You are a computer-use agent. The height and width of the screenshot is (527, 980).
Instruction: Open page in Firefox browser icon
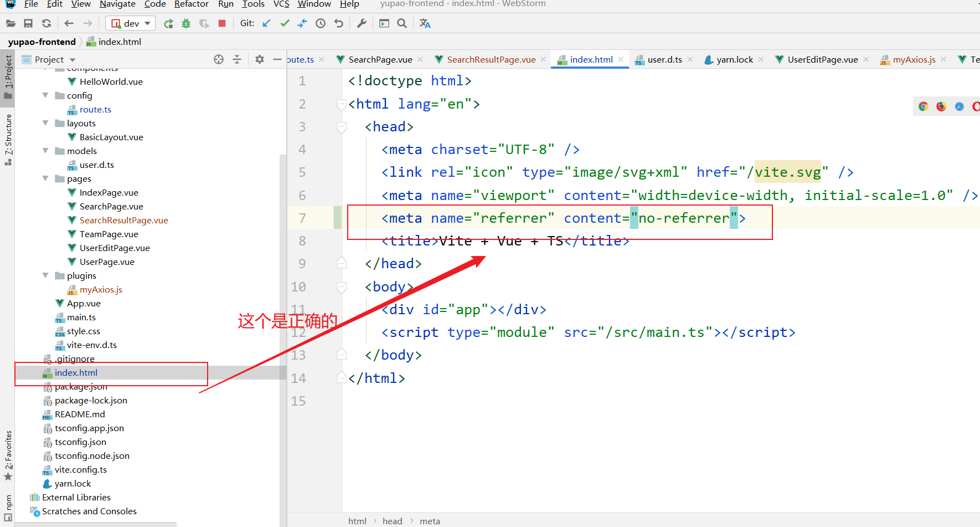pos(941,106)
